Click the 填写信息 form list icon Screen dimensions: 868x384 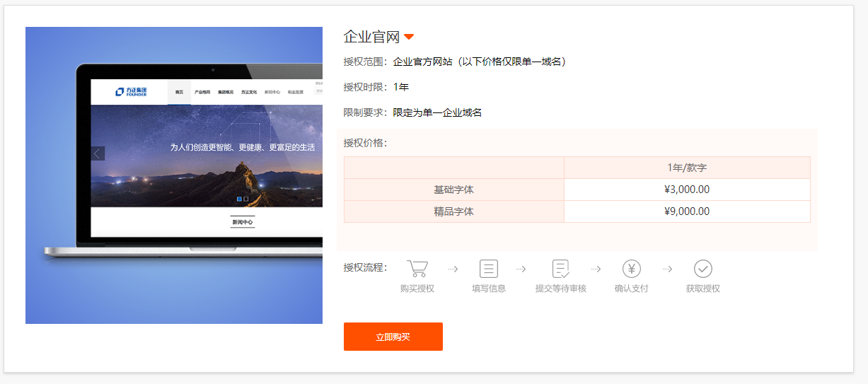tap(488, 269)
